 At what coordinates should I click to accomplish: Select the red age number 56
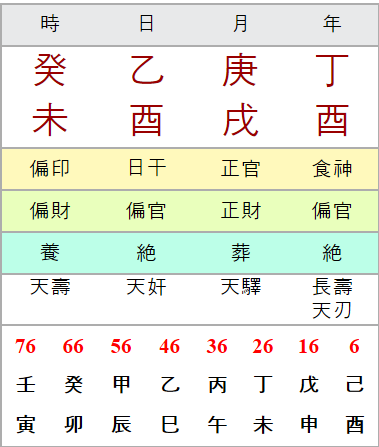click(121, 346)
